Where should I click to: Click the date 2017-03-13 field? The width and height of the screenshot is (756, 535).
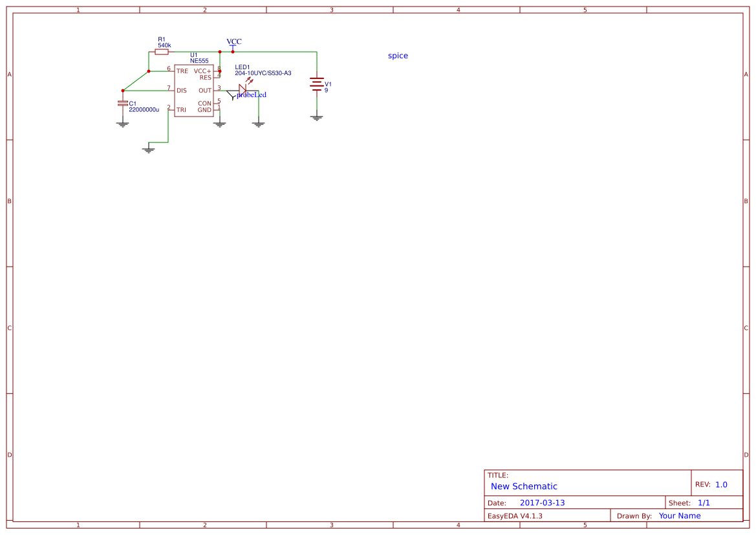[x=542, y=503]
